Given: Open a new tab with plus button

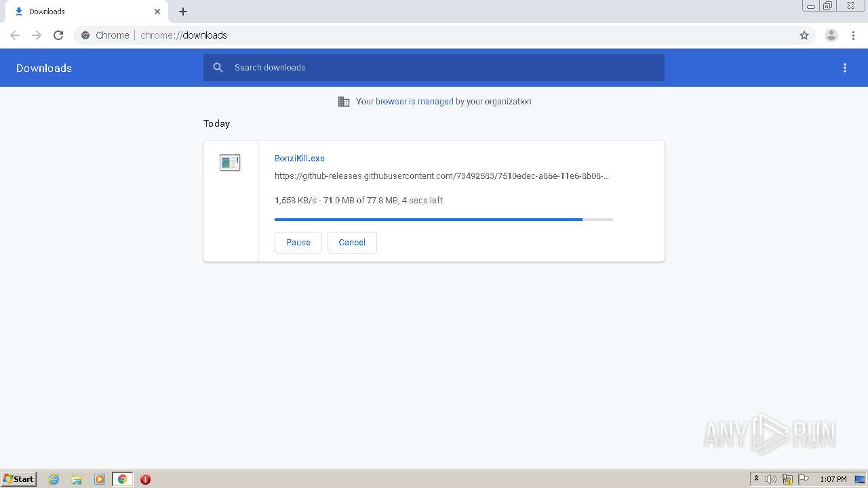Looking at the screenshot, I should [183, 12].
